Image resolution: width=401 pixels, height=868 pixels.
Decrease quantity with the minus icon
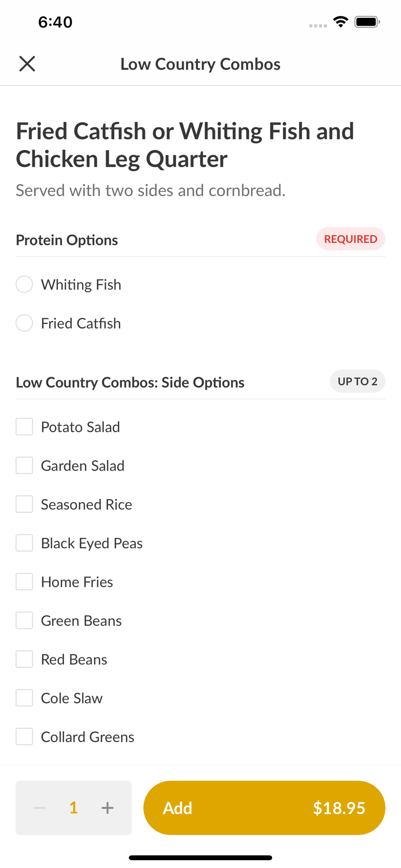pyautogui.click(x=40, y=808)
